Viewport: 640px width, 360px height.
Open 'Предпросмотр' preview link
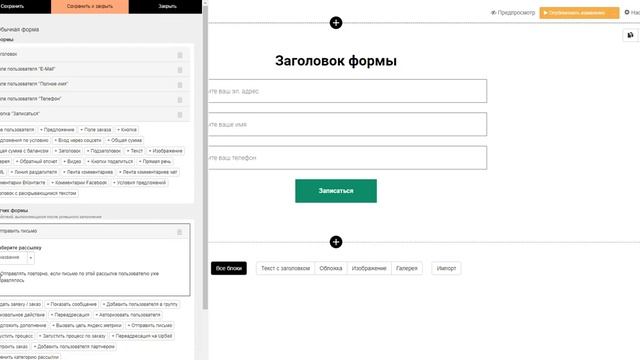513,13
